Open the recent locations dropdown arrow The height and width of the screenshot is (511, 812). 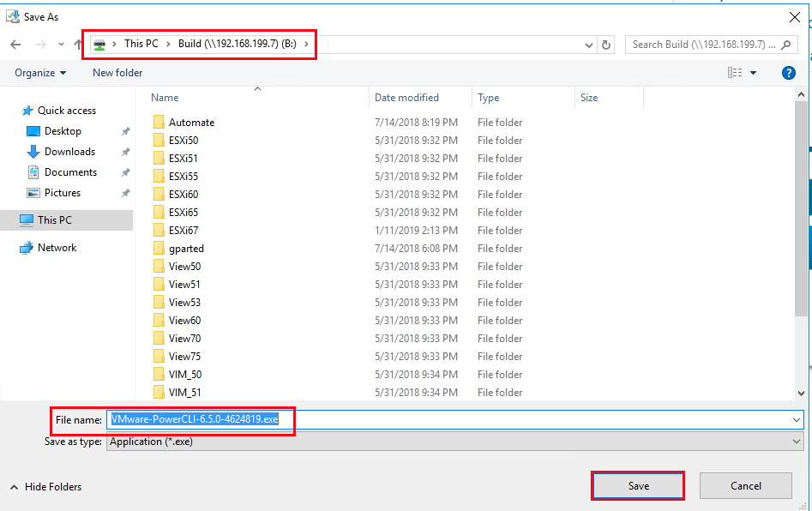click(61, 45)
